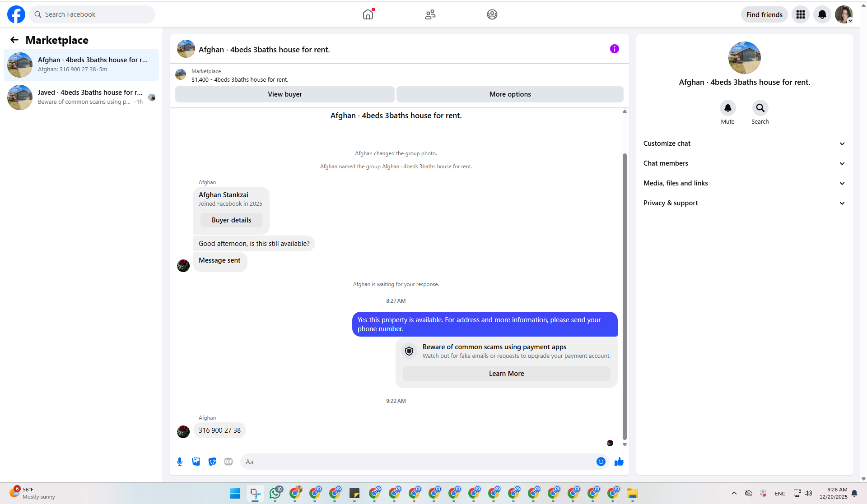
Task: Click "Good afternoon, is this still available?" message
Action: click(x=254, y=244)
